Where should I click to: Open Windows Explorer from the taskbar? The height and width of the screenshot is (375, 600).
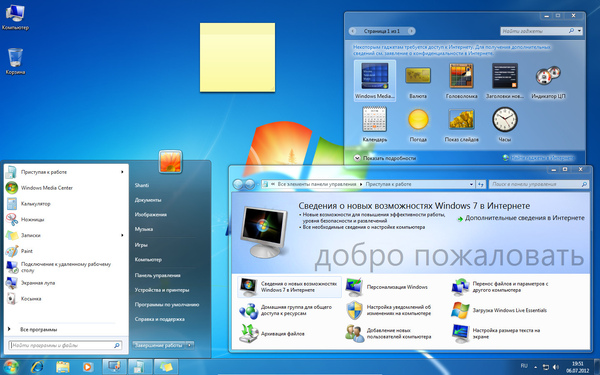[x=62, y=367]
